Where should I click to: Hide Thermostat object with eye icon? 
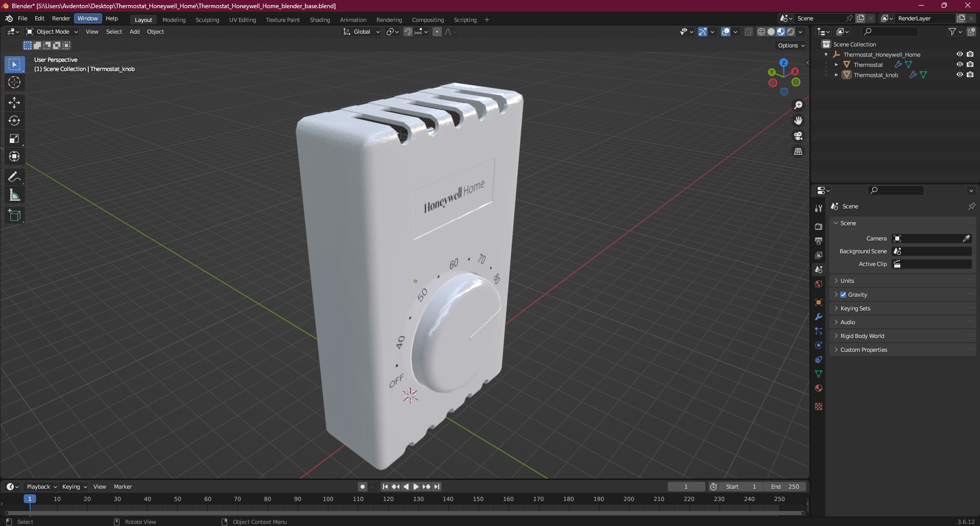tap(960, 64)
